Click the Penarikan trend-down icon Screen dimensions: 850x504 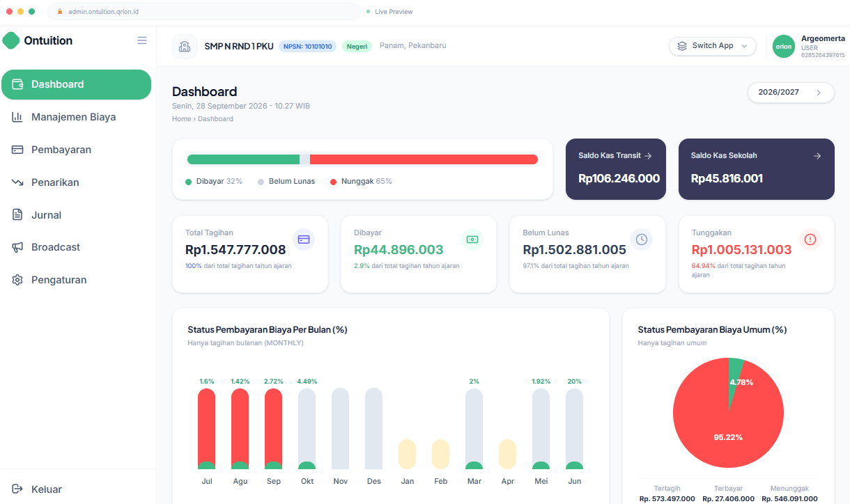point(17,182)
